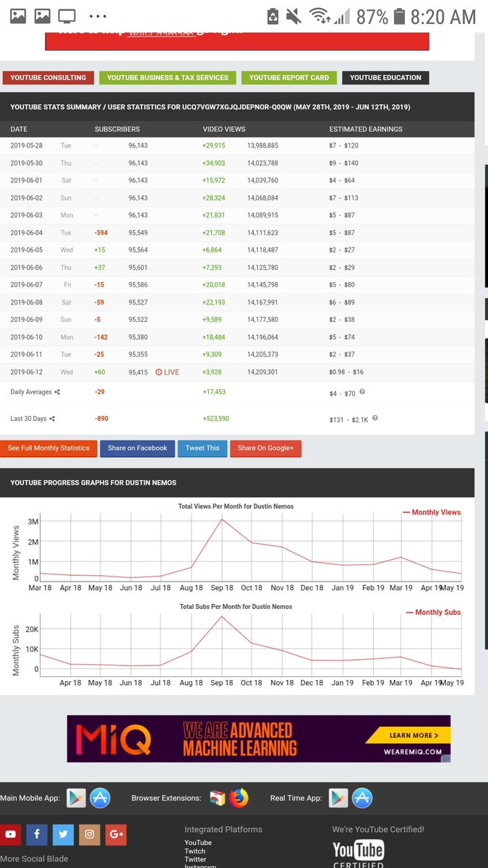This screenshot has height=868, width=488.
Task: Select the -142 subscriber change on 2019-06-10
Action: tap(100, 337)
